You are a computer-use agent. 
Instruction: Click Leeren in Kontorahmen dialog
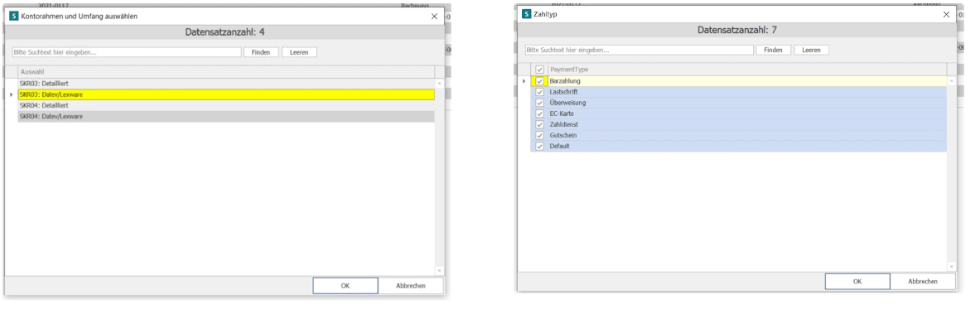(x=299, y=52)
